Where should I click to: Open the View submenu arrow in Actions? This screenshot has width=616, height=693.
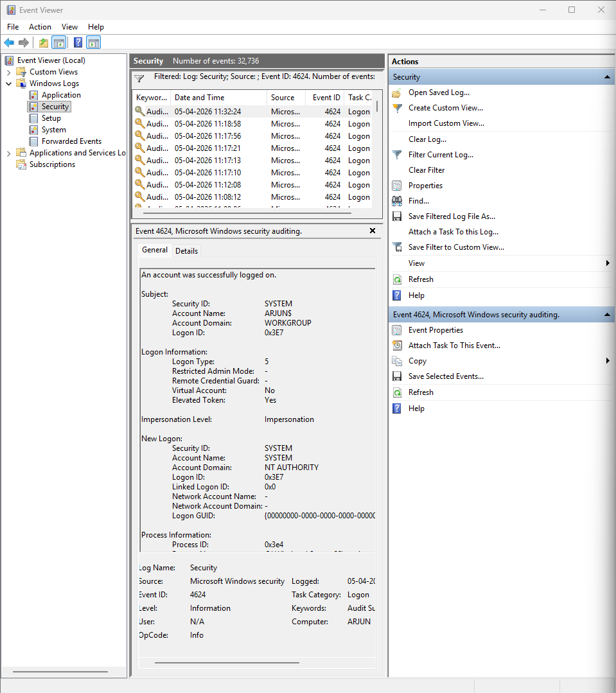point(608,263)
